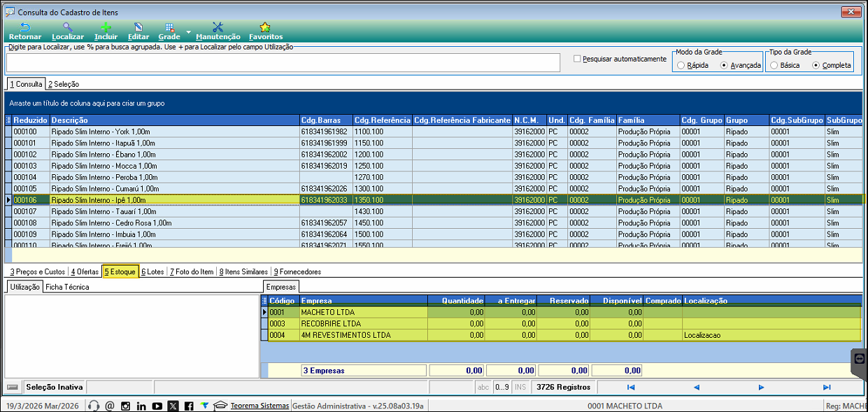The image size is (868, 412).
Task: Click the Quantidade column header
Action: tap(456, 301)
